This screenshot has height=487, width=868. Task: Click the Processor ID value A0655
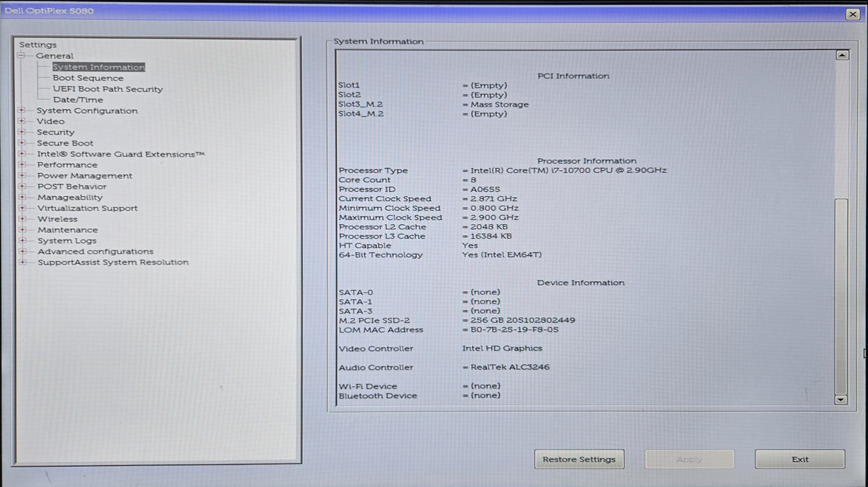coord(484,189)
